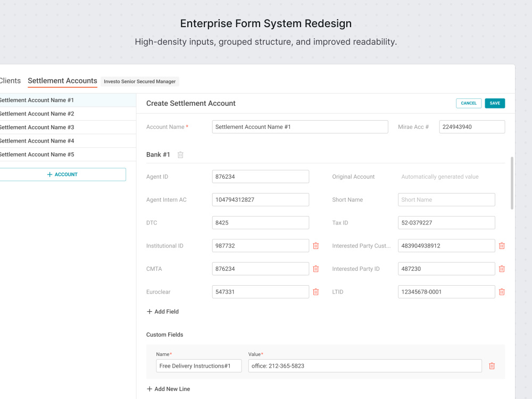Click the Create Settlement Account title
The width and height of the screenshot is (532, 399).
(190, 103)
